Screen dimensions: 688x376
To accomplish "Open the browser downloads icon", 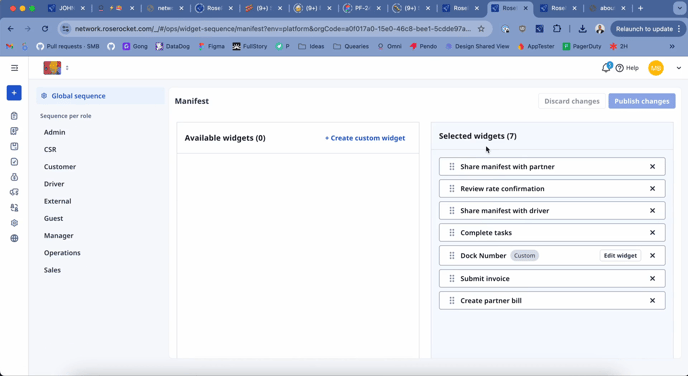I will click(582, 29).
